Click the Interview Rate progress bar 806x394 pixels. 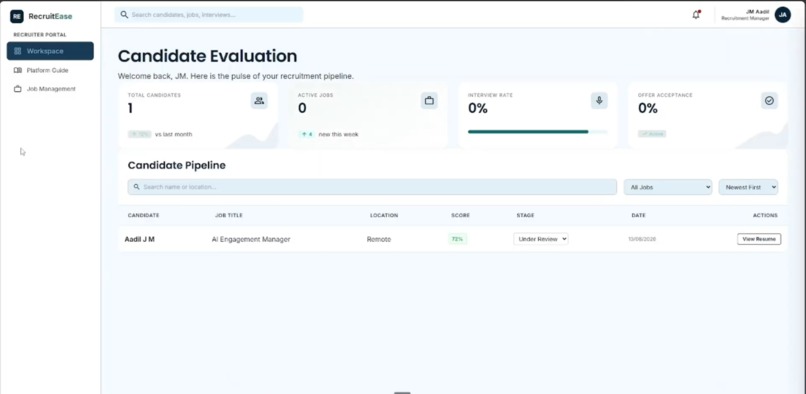point(537,132)
